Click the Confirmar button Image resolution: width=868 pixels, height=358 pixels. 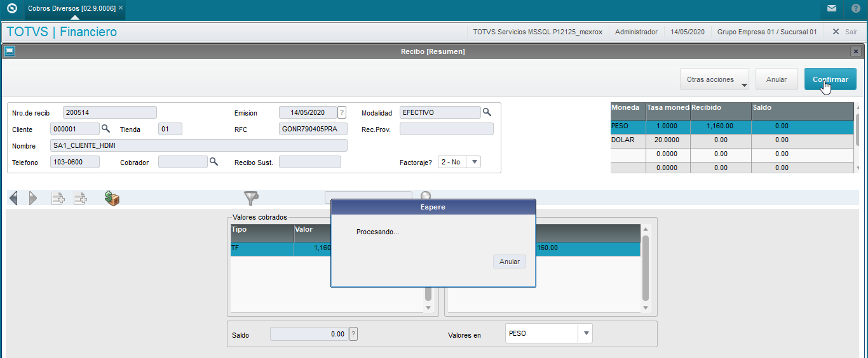(x=831, y=79)
